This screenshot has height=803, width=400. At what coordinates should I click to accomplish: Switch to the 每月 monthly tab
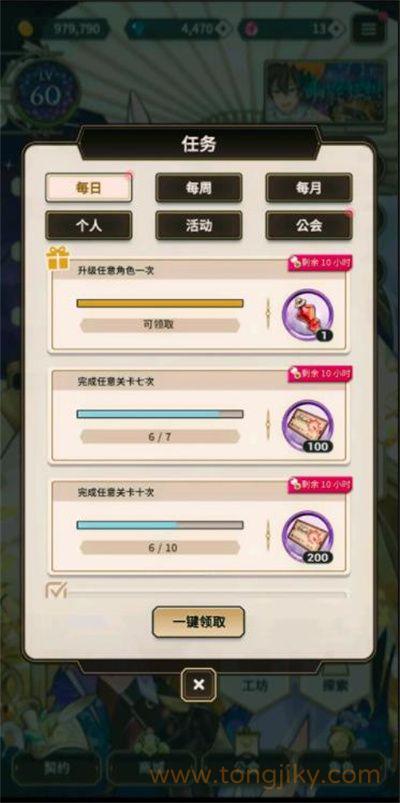(x=309, y=188)
